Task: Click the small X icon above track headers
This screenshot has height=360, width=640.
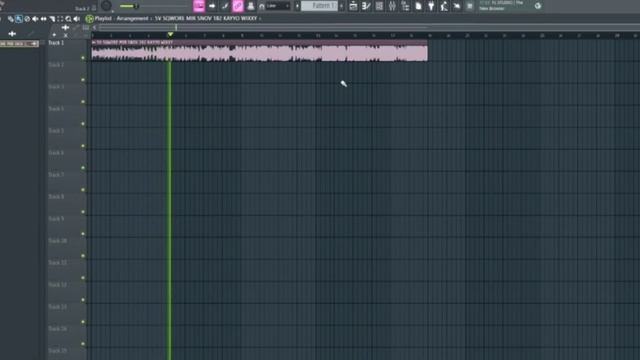Action: [66, 35]
